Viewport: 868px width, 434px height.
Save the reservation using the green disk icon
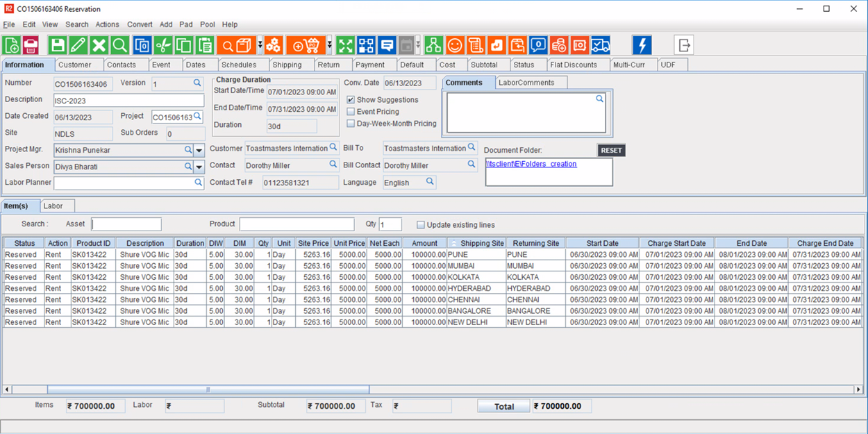[57, 44]
